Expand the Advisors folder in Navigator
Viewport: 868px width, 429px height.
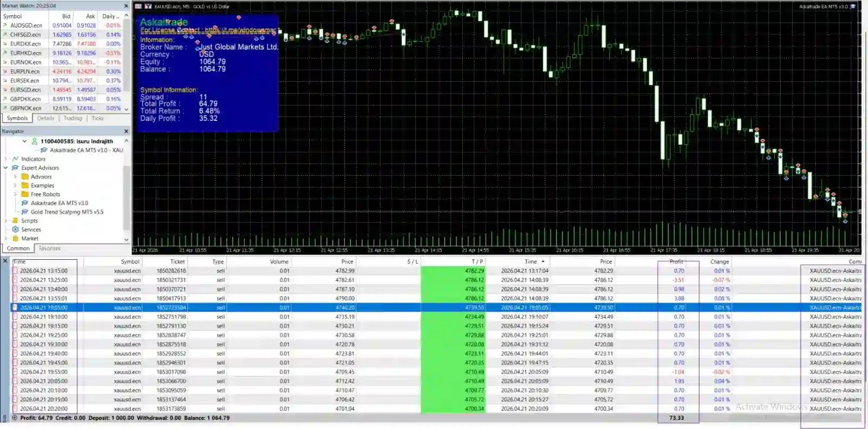coord(15,177)
